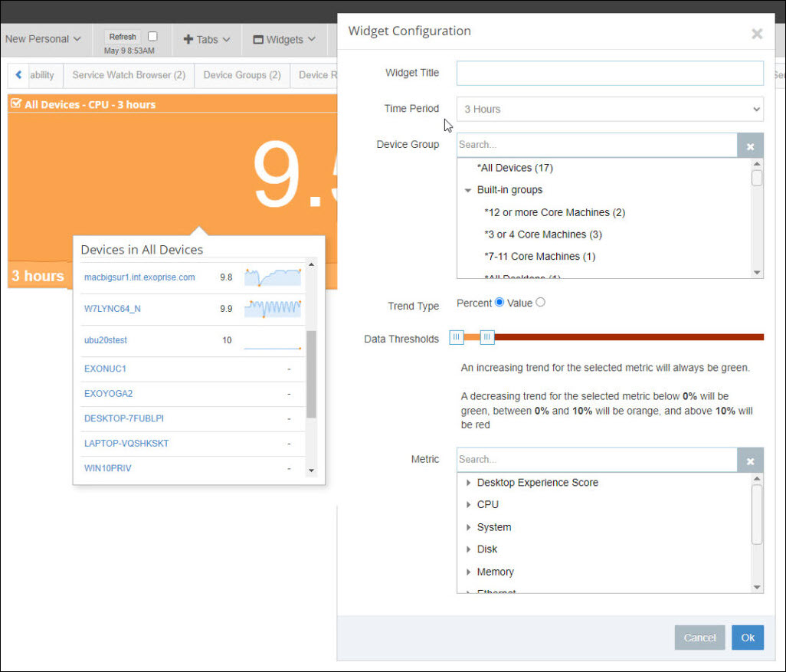Screen dimensions: 786x672
Task: Click the second Data Thresholds slider handle
Action: tap(486, 337)
